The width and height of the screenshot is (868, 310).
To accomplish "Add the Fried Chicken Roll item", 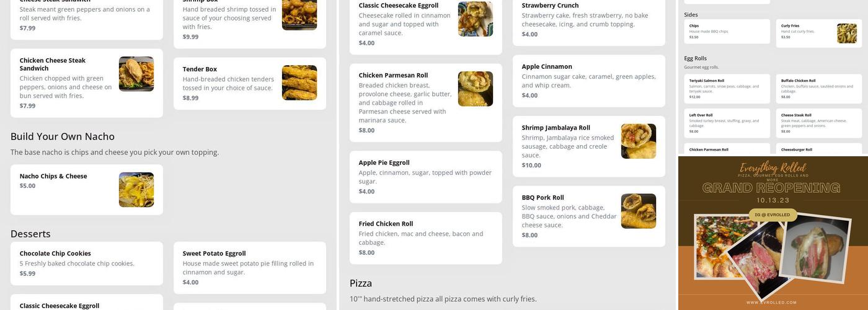I will pos(426,238).
